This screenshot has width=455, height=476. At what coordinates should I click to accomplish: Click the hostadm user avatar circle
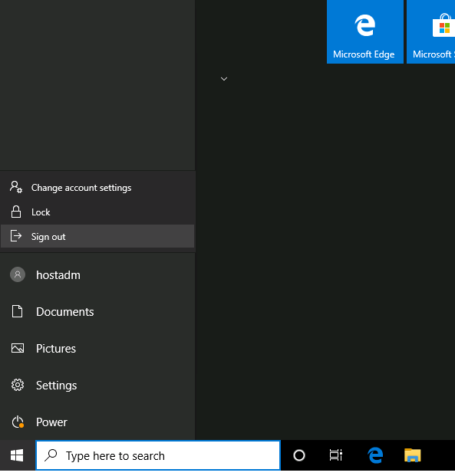(x=18, y=274)
